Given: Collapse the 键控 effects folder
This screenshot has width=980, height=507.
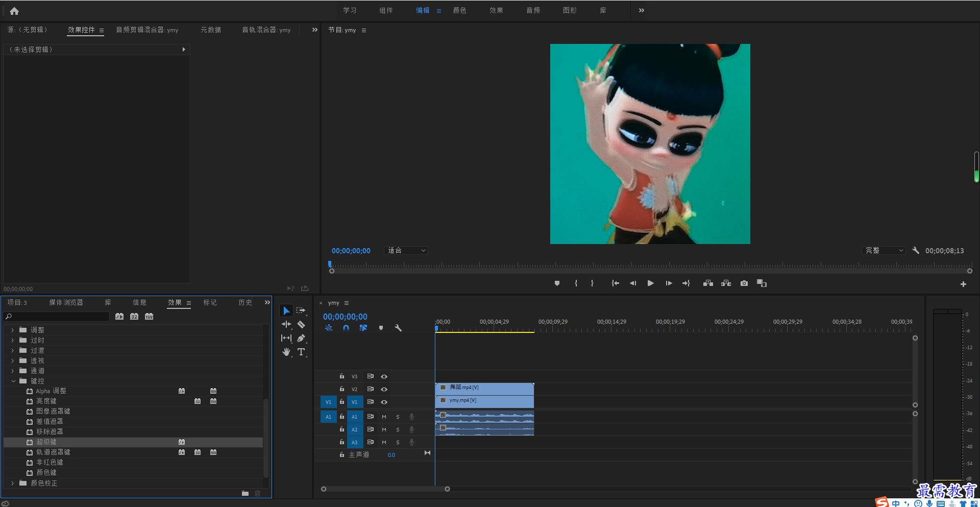Looking at the screenshot, I should [13, 381].
